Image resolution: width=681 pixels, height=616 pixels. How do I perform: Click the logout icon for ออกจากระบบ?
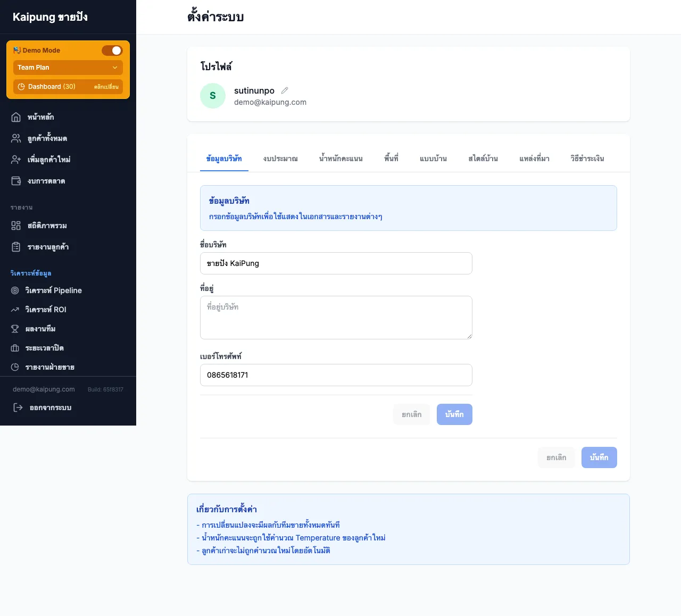[x=18, y=407]
